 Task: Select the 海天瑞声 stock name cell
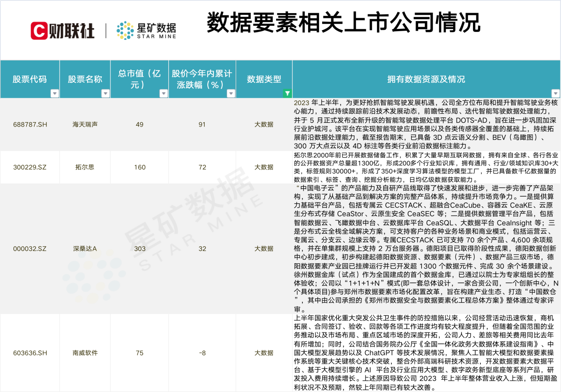(x=85, y=124)
